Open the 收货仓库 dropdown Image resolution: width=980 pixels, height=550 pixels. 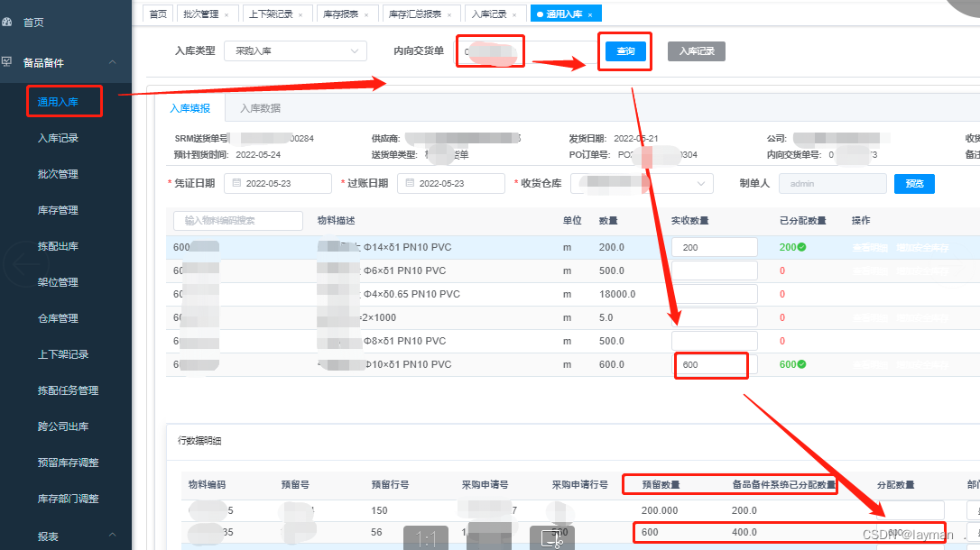click(x=642, y=184)
